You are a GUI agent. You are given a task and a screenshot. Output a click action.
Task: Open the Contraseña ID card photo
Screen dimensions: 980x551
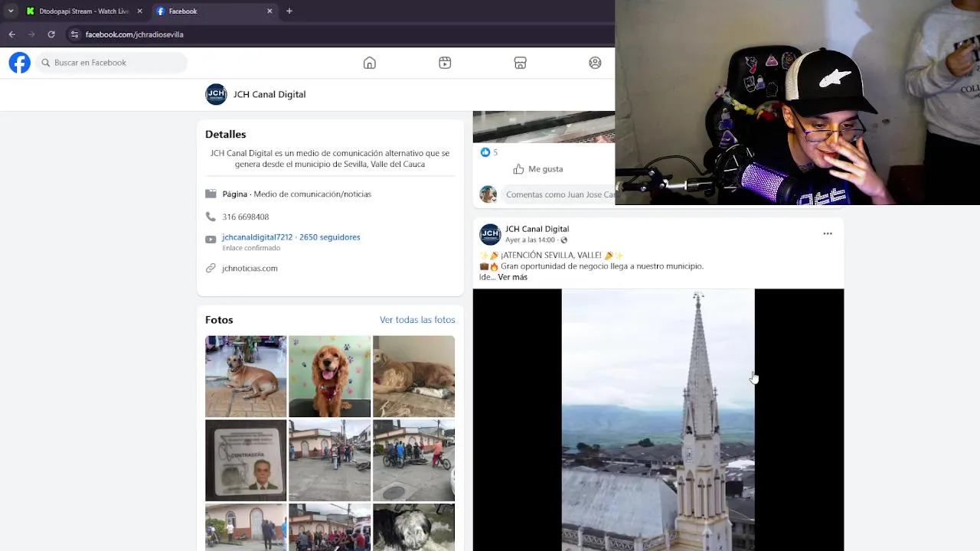pyautogui.click(x=246, y=460)
